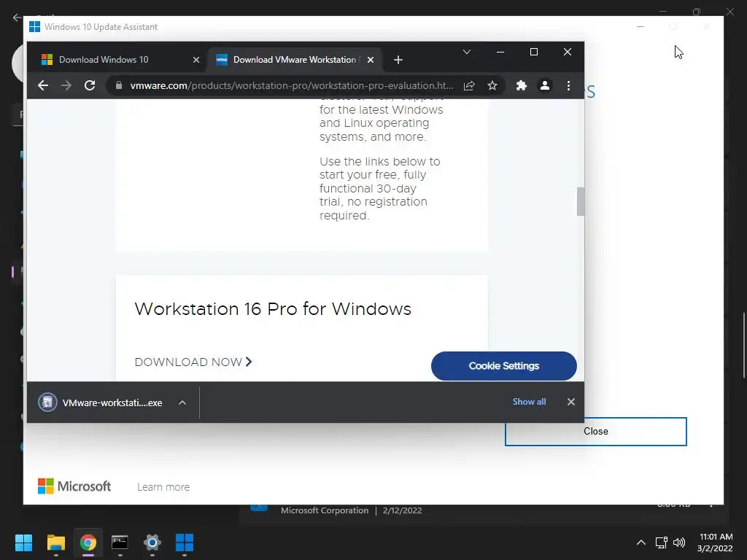Close the Download VMware Workstation tab

click(371, 60)
